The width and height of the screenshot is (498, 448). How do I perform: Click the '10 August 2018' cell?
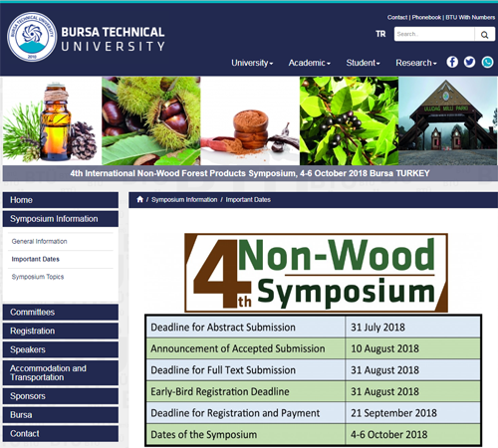tap(412, 348)
